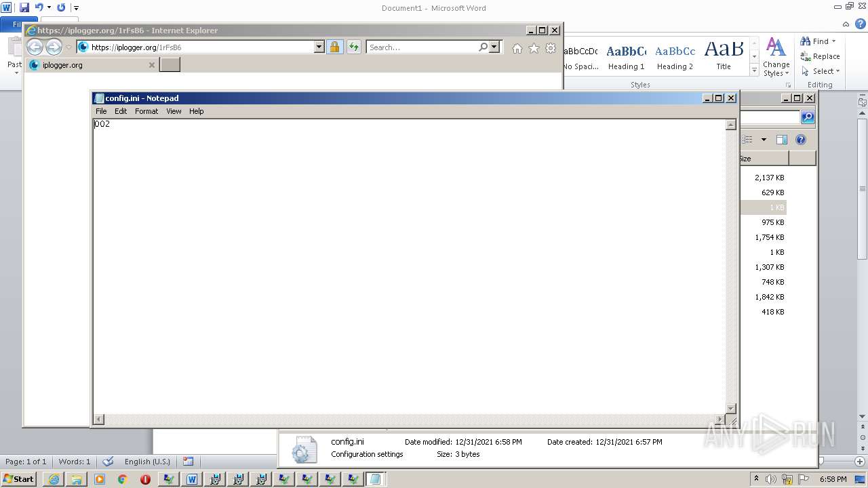Expand the Word Styles gallery more button
The width and height of the screenshot is (868, 488).
coord(754,70)
